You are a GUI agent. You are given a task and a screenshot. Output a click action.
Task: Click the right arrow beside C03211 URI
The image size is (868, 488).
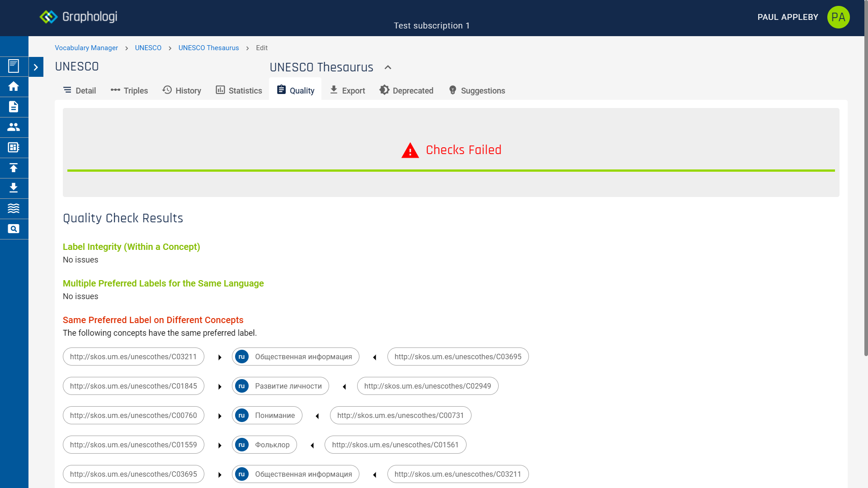coord(220,357)
